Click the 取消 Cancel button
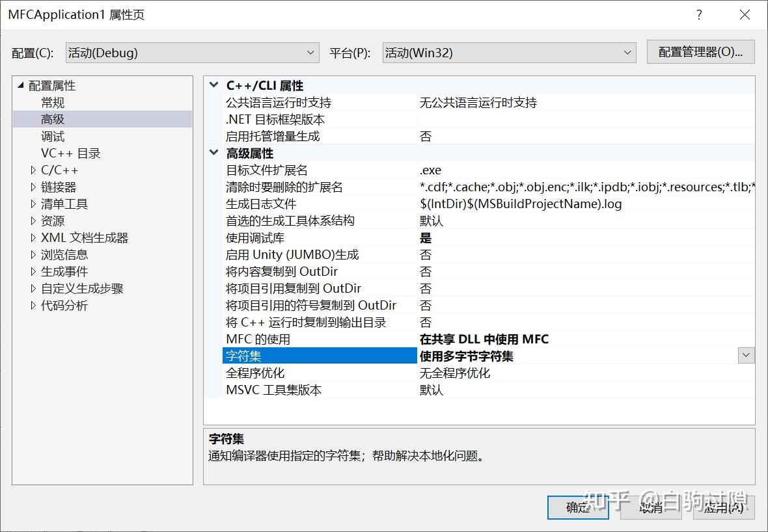Screen dimensions: 768x532 [651, 507]
